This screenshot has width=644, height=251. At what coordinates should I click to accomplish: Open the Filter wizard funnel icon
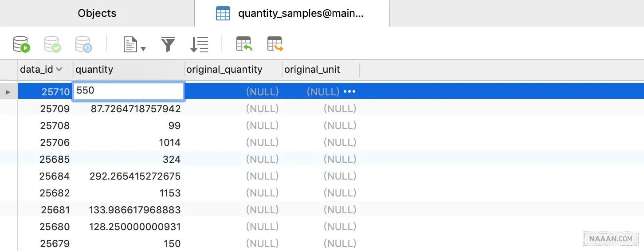pyautogui.click(x=168, y=44)
